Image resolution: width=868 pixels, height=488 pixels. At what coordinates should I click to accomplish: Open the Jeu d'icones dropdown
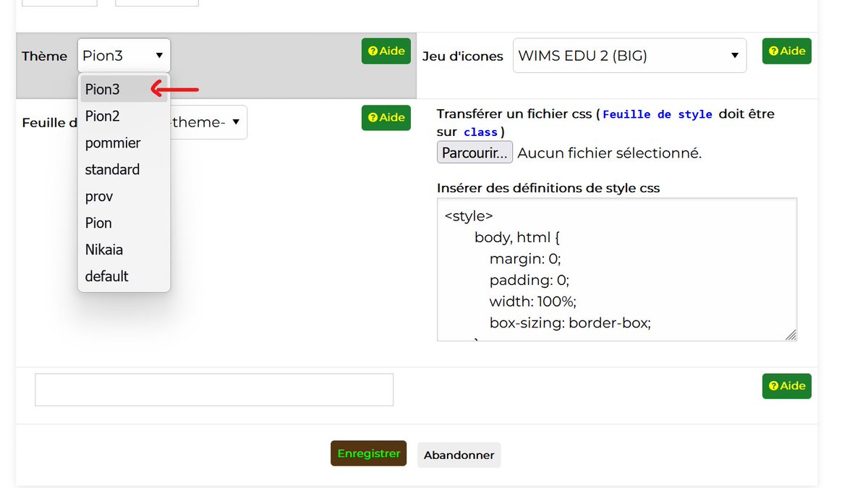point(629,56)
